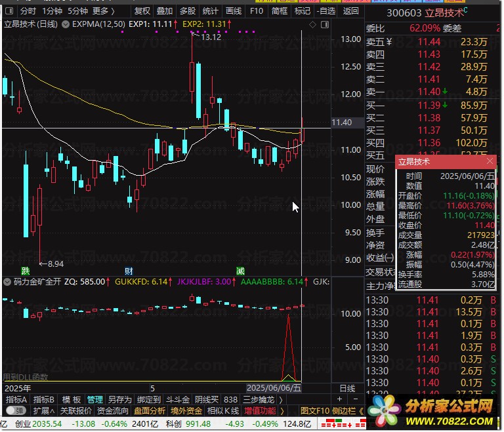Click the 卖一 price 11.40
This screenshot has height=432, width=504.
click(x=429, y=92)
